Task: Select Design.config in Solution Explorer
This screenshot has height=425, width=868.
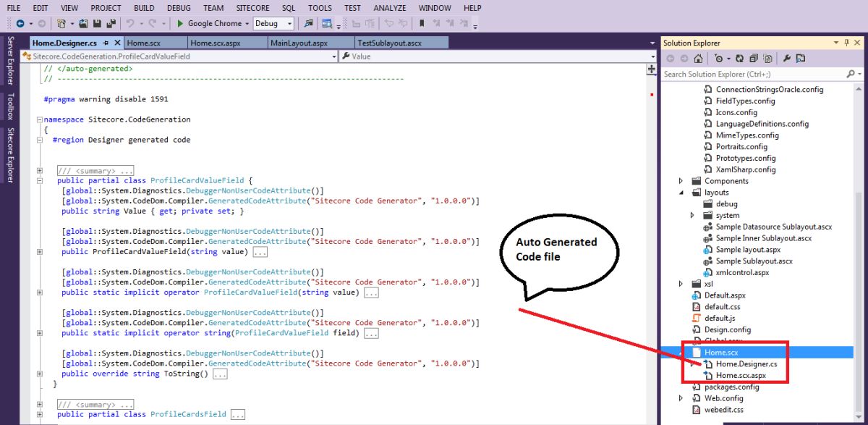Action: (x=728, y=329)
